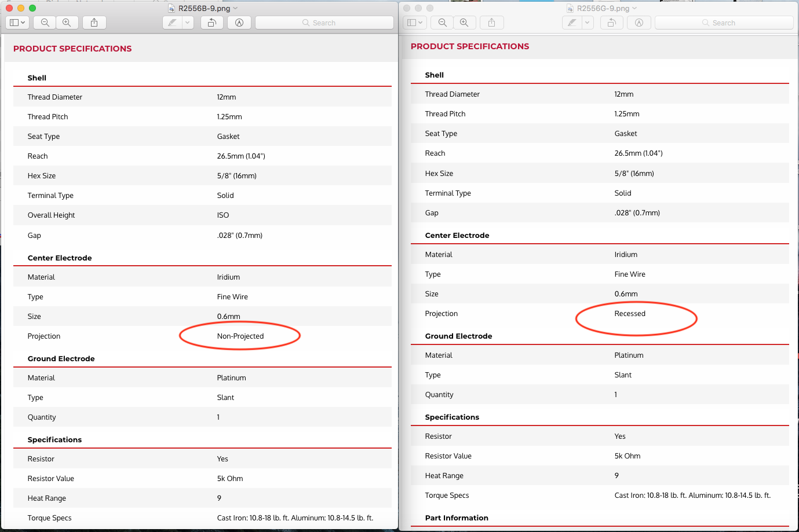Click 1.25mm value in right window

[627, 114]
